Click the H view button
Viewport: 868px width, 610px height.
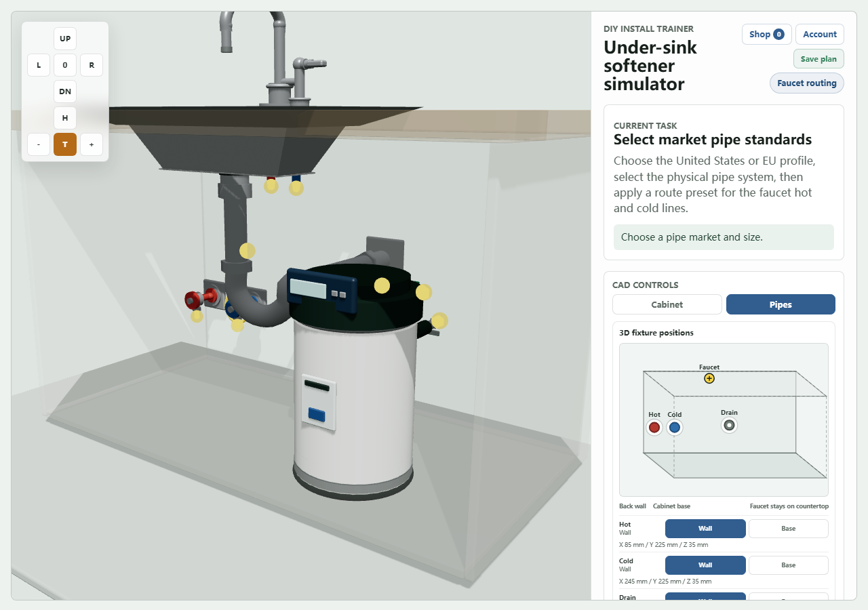(65, 118)
